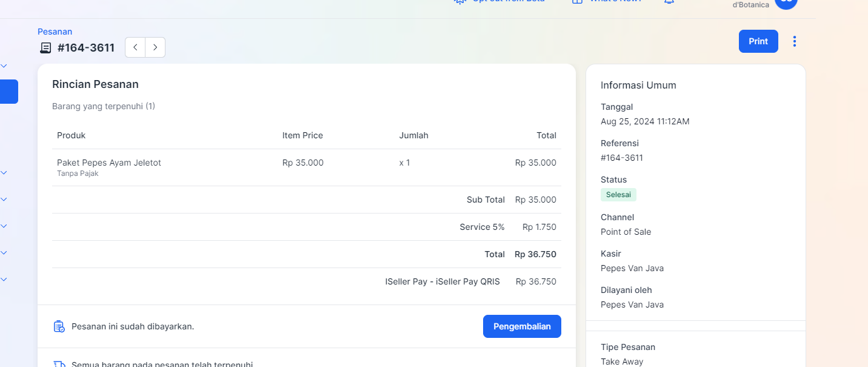868x367 pixels.
Task: Click the Tipe Pesanan label
Action: 628,347
